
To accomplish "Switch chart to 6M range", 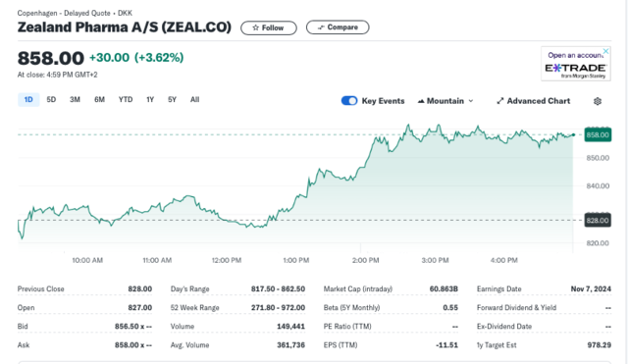I will [99, 100].
